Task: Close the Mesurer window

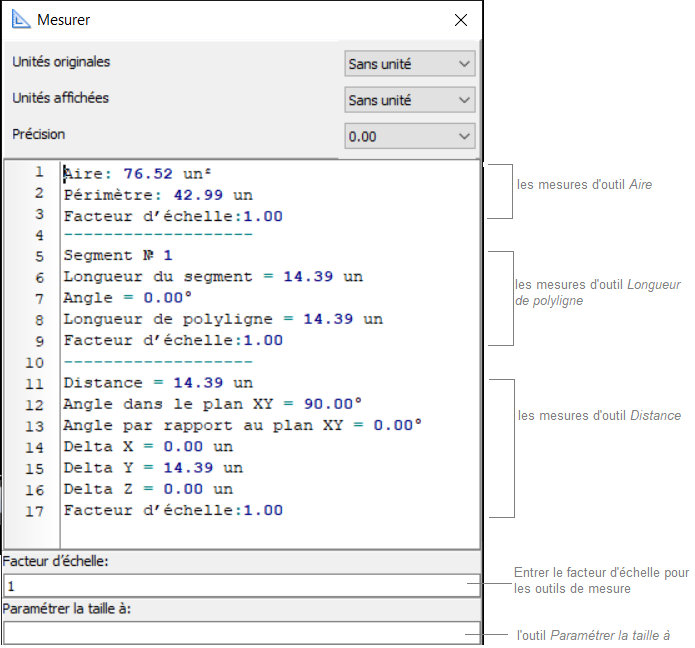Action: click(x=460, y=19)
